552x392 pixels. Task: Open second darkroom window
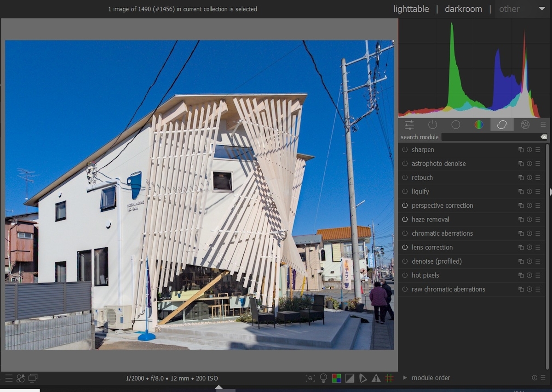(x=33, y=378)
